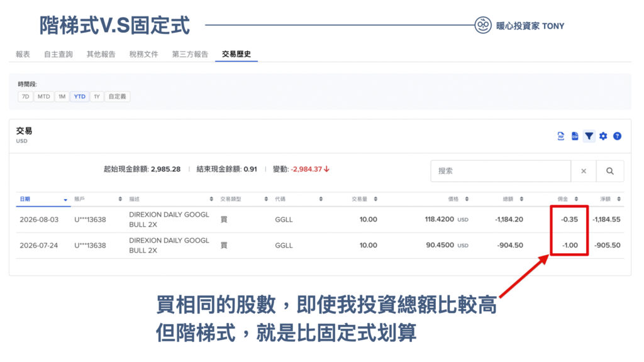Download transactions as CSV icon

[575, 136]
